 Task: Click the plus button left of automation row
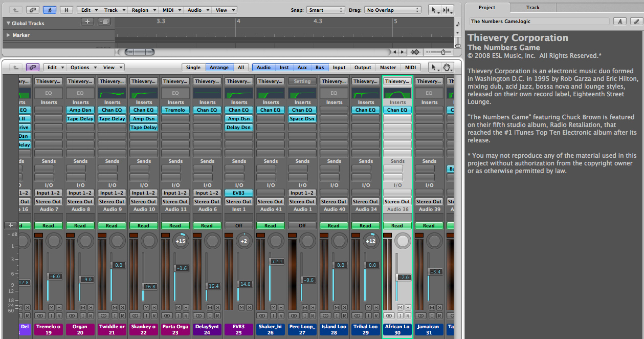(x=10, y=225)
